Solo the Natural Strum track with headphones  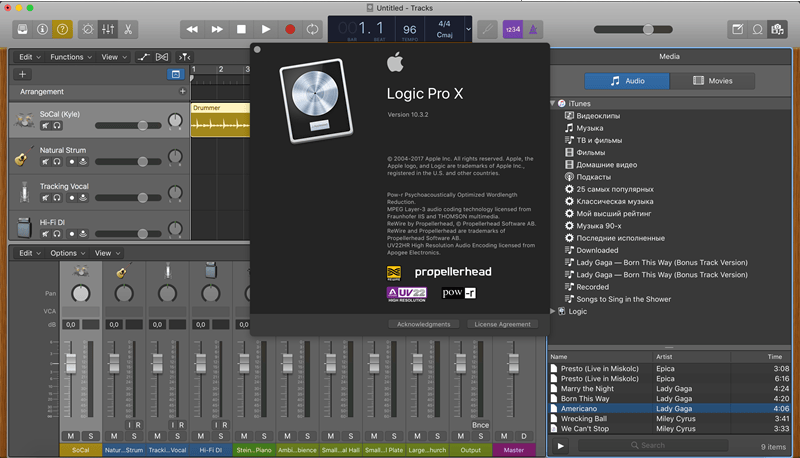[57, 162]
